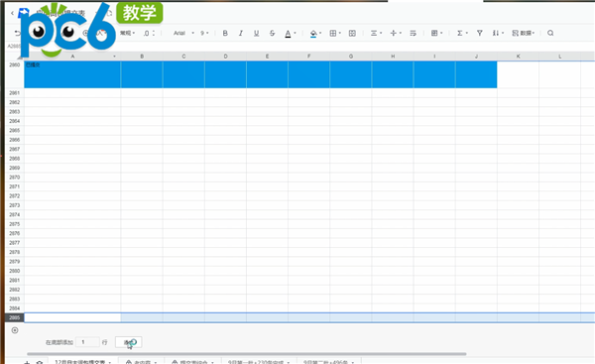Expand fill color dropdown arrow
595x364 pixels.
click(320, 33)
